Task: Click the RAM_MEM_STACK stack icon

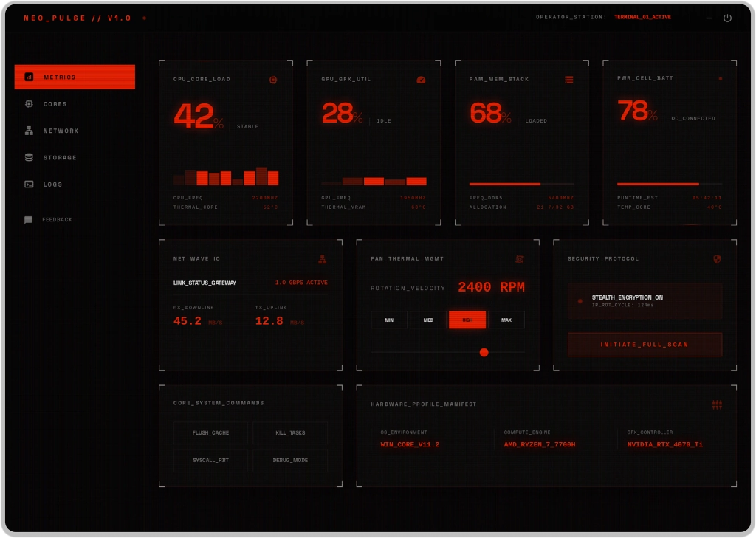Action: click(569, 80)
